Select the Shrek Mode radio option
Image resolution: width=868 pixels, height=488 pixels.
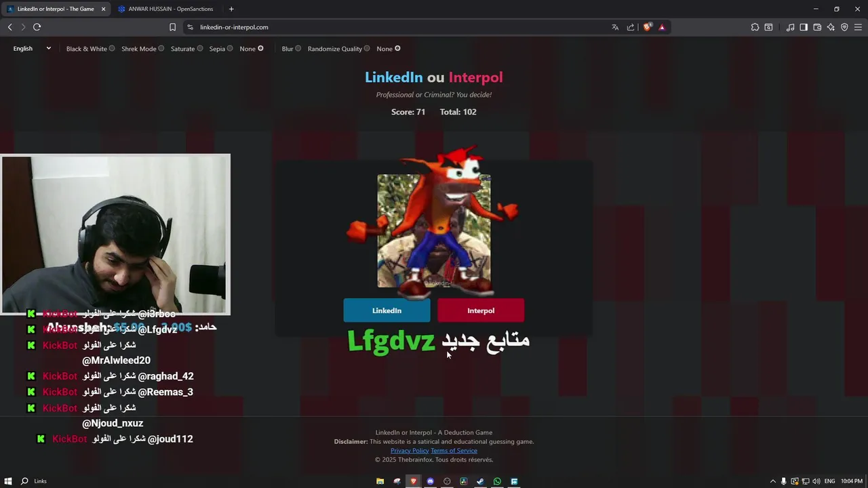click(x=161, y=48)
